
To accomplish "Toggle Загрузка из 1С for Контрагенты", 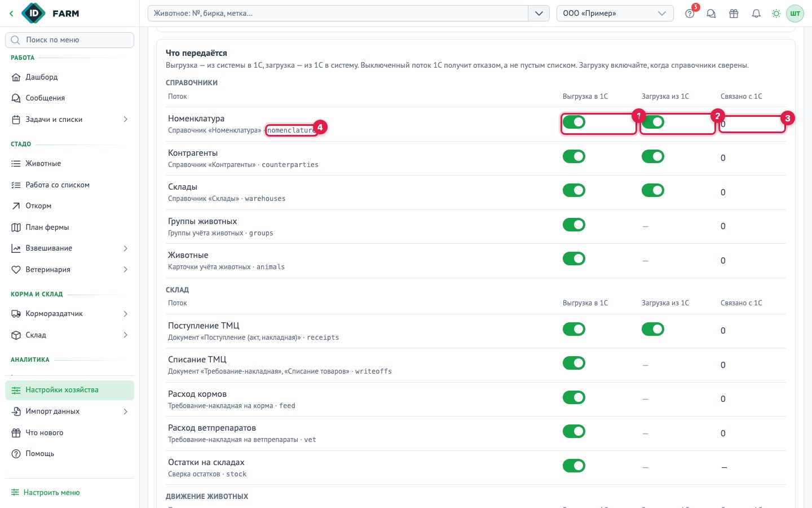I will tap(653, 156).
